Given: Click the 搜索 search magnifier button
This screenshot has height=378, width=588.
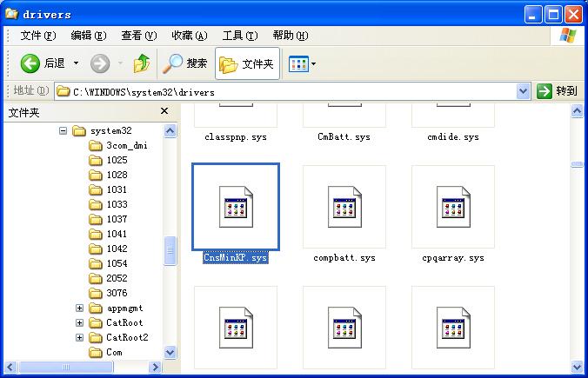Looking at the screenshot, I should pyautogui.click(x=185, y=63).
